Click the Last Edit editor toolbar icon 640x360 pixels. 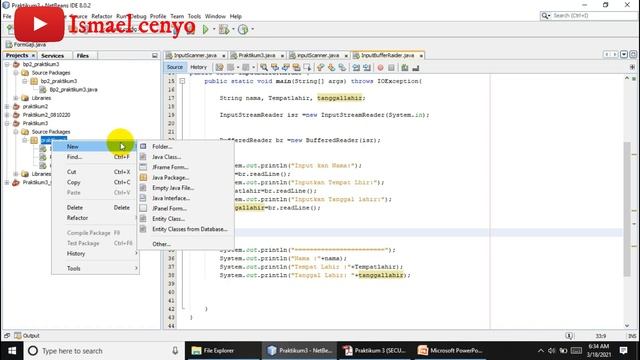(x=220, y=67)
